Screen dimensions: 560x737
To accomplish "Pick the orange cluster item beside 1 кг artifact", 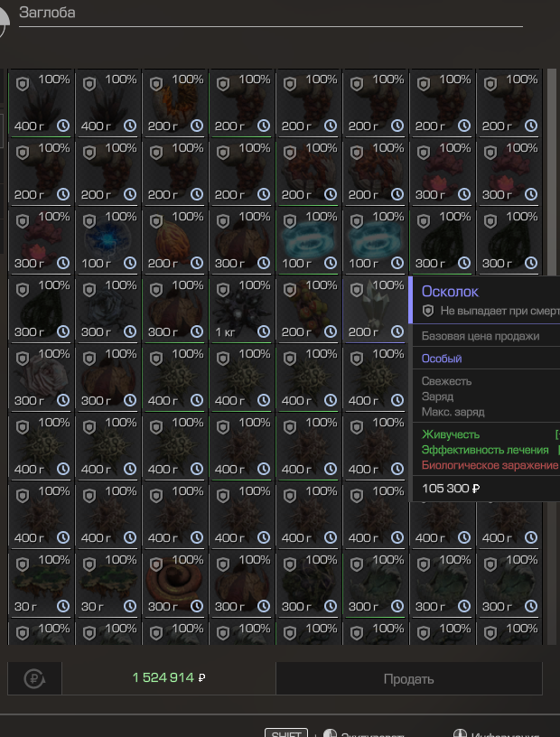I will pyautogui.click(x=309, y=309).
